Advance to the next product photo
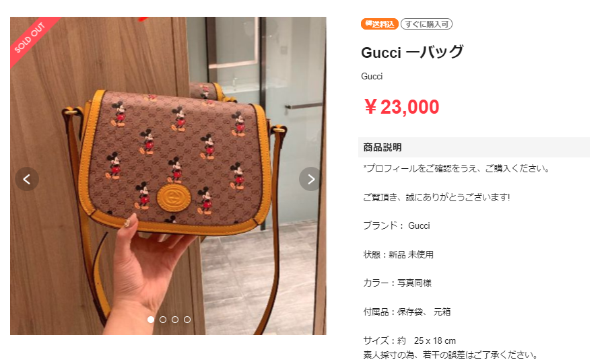Screen dimensions: 600x364 point(310,179)
